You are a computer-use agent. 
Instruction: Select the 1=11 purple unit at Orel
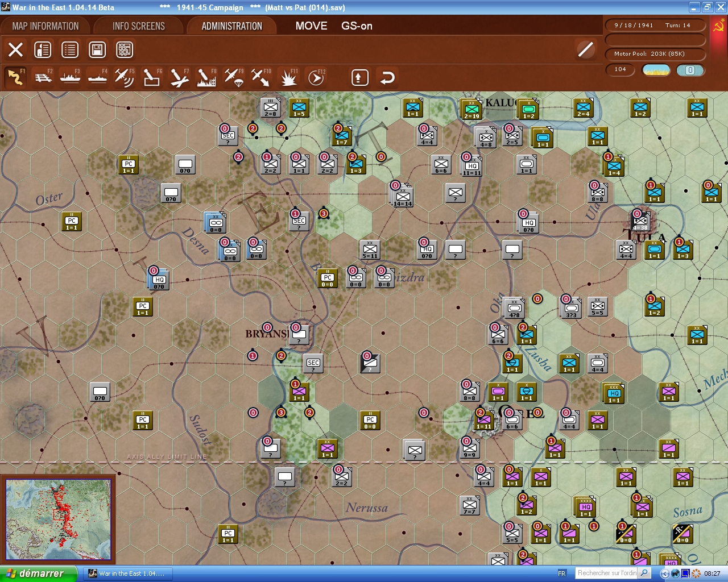(484, 421)
